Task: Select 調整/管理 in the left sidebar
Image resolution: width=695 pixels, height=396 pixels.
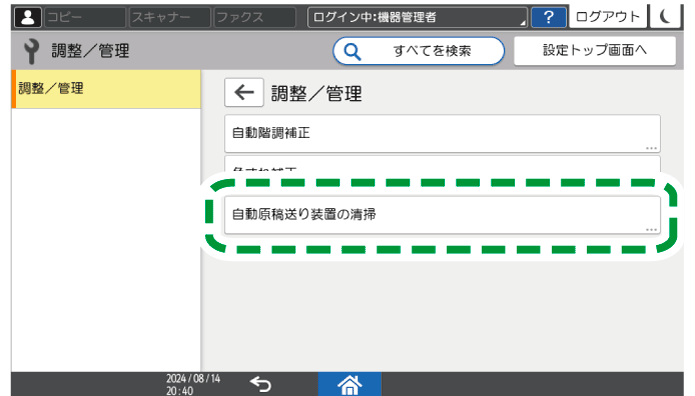Action: point(106,89)
